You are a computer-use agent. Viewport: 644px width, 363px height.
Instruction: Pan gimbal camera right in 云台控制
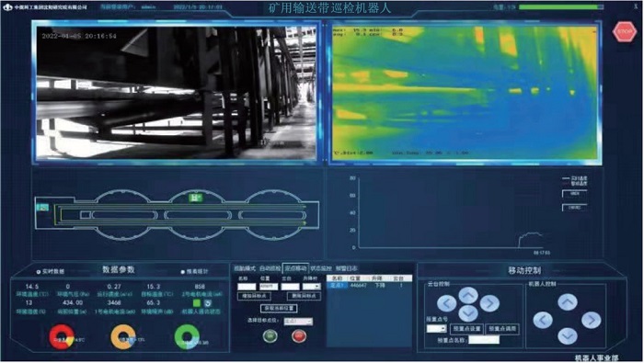click(x=489, y=303)
